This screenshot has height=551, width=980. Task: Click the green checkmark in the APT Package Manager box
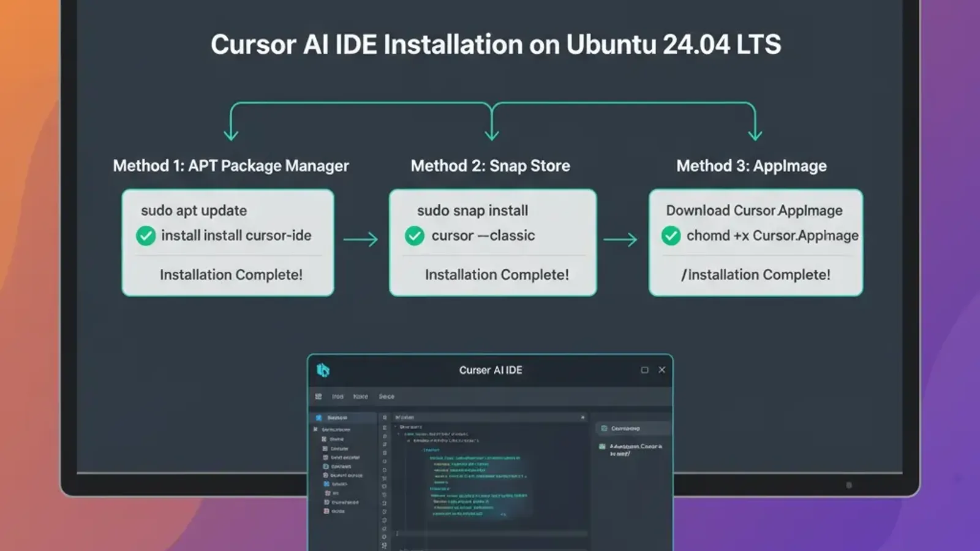coord(145,236)
